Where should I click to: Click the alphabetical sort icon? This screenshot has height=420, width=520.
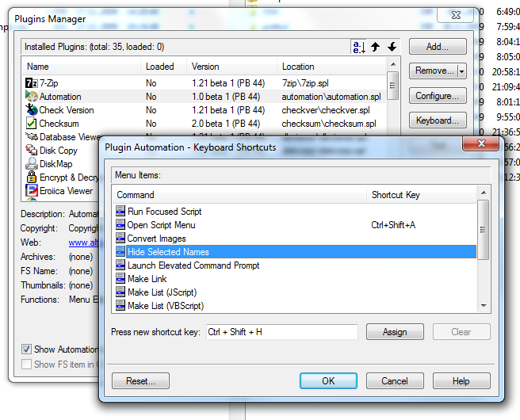[x=359, y=47]
